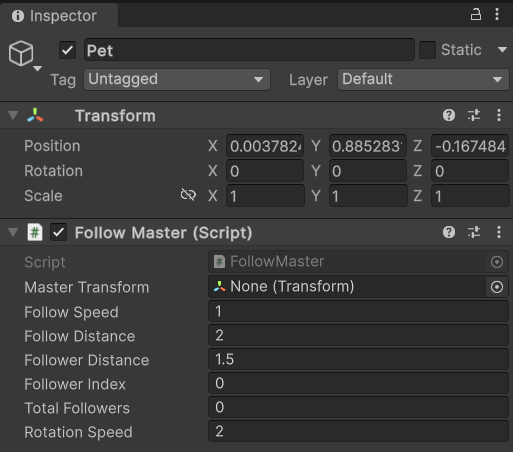Disable the Follow Master script checkbox

coord(58,232)
